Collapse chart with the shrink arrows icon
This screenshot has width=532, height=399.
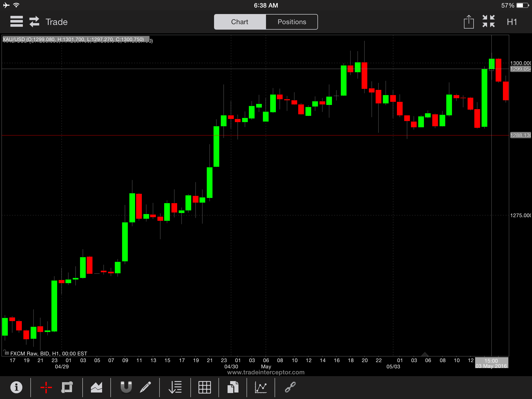[x=489, y=21]
